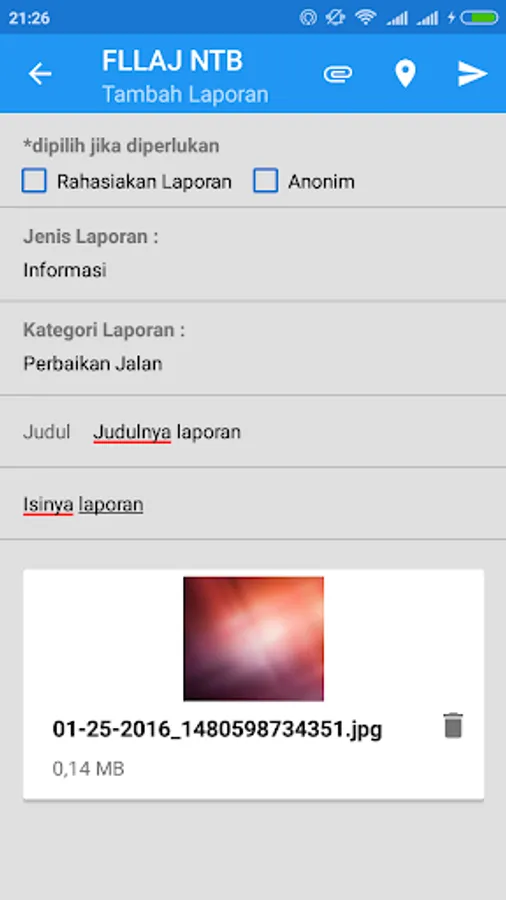The height and width of the screenshot is (900, 506).
Task: Tap the Rahasiakan Laporan label text
Action: pyautogui.click(x=144, y=182)
